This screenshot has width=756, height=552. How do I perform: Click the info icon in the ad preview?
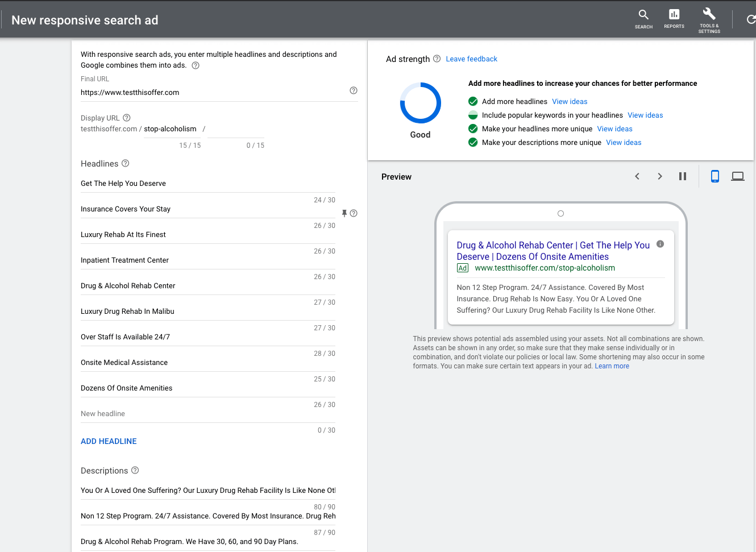coord(661,244)
